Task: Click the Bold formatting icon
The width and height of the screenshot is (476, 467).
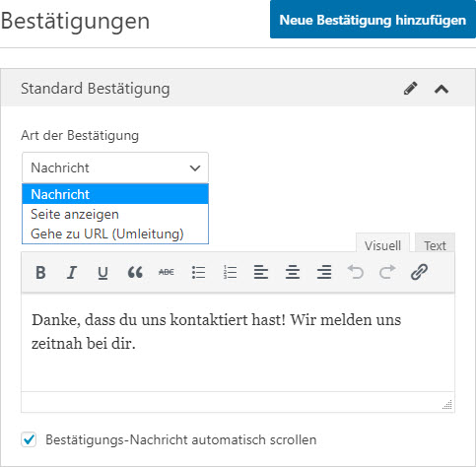Action: pyautogui.click(x=40, y=272)
